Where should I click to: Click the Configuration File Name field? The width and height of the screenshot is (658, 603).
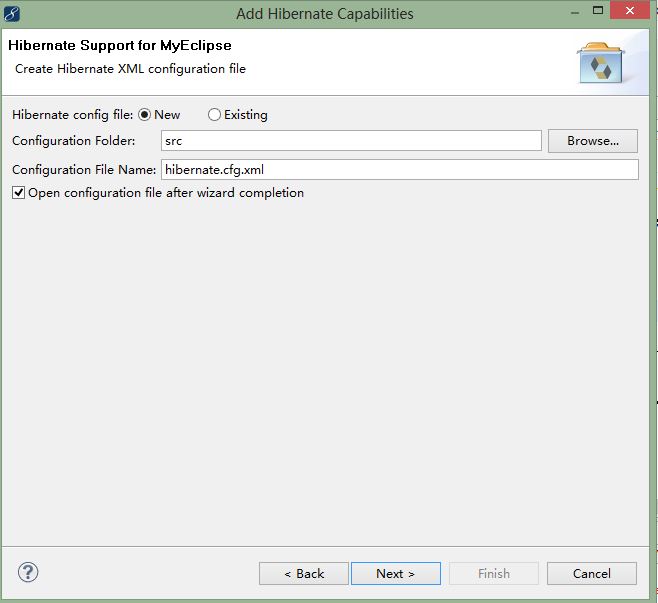(400, 170)
